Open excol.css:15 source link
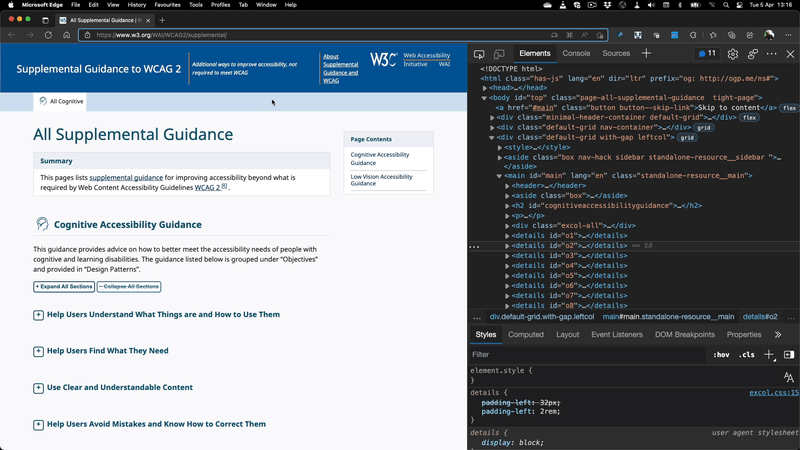Image resolution: width=800 pixels, height=450 pixels. click(774, 393)
